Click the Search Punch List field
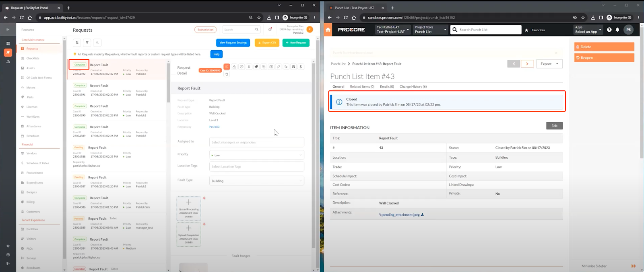The width and height of the screenshot is (644, 272). coord(486,30)
